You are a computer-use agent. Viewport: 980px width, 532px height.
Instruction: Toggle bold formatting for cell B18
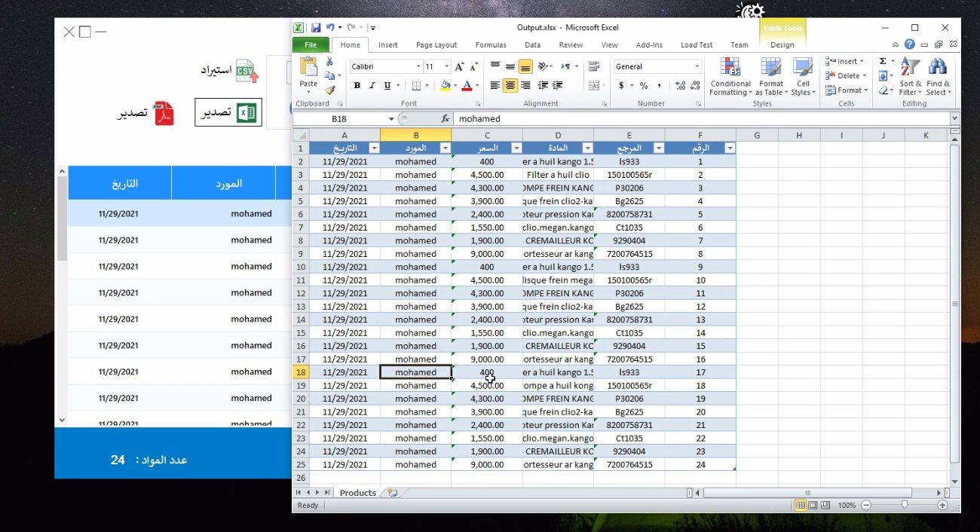tap(356, 84)
